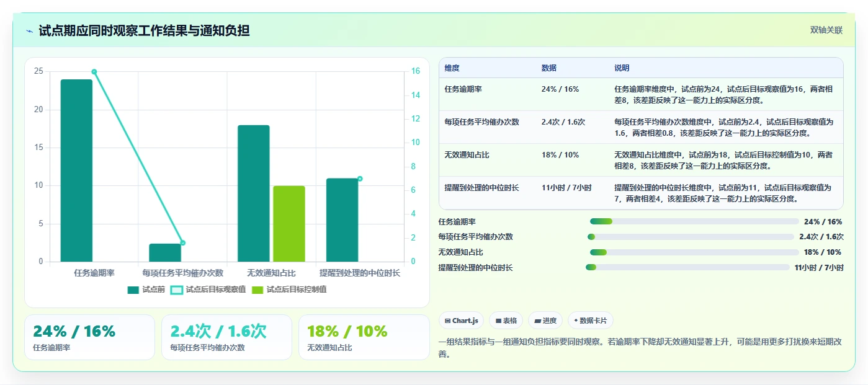Click the dark teal 无效通知占比 bar
Image resolution: width=868 pixels, height=385 pixels.
tap(254, 193)
